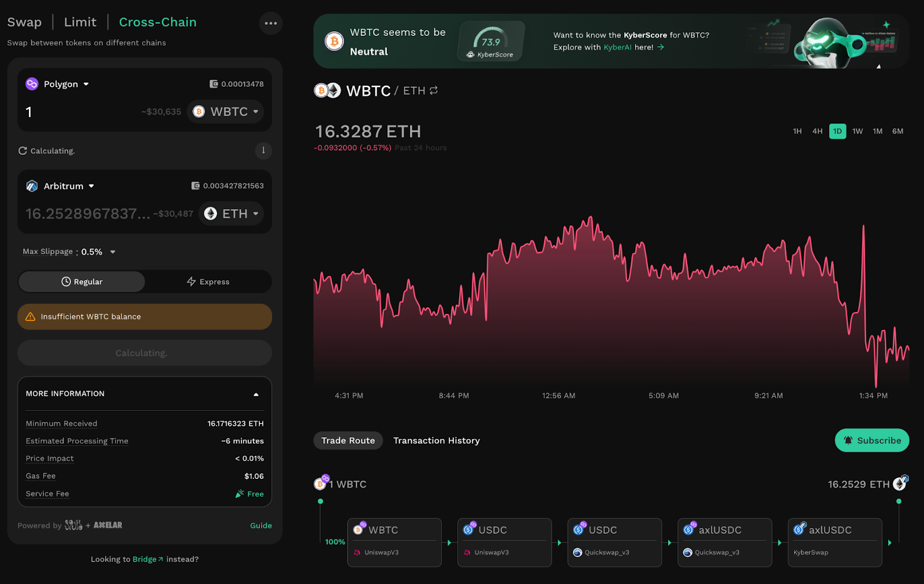Open the Guide link
The height and width of the screenshot is (584, 924).
pyautogui.click(x=261, y=525)
